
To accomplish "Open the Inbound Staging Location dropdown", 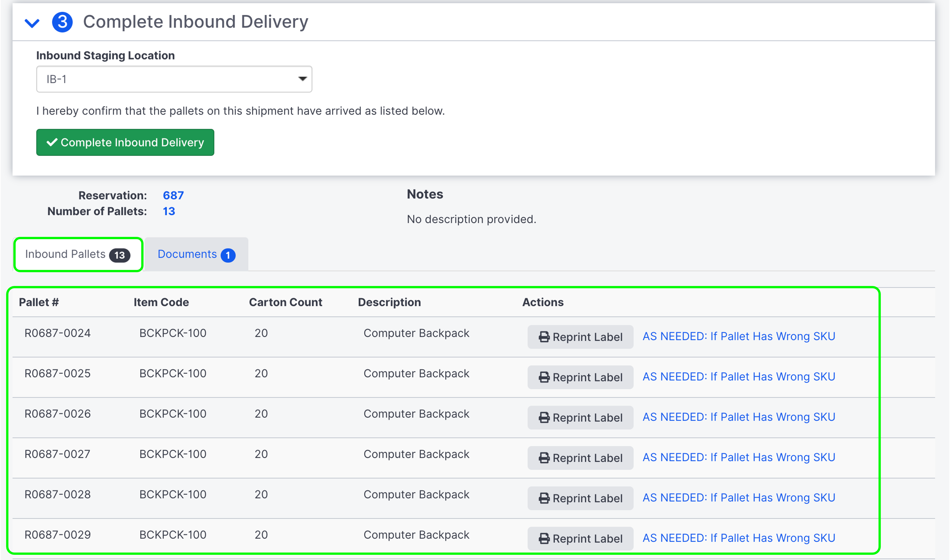I will coord(303,79).
